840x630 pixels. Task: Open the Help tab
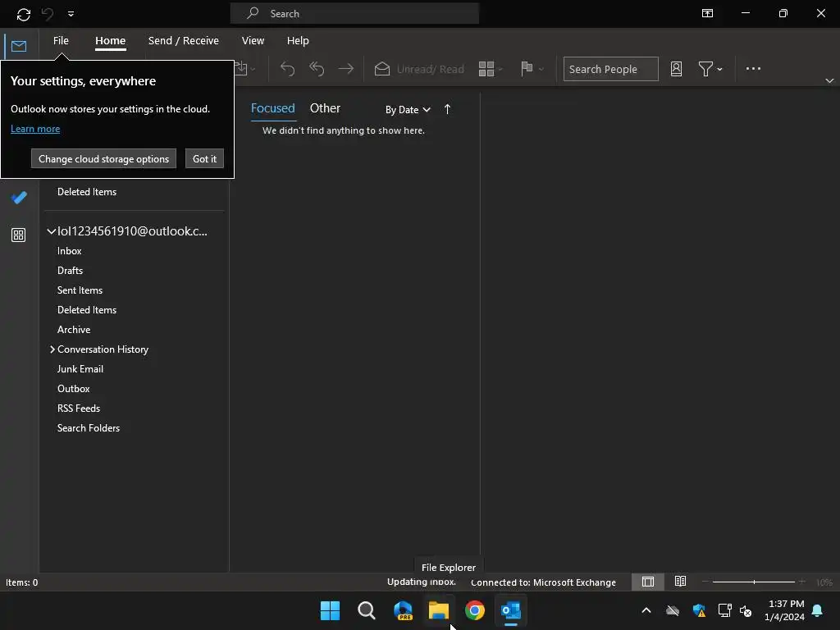[x=297, y=41]
